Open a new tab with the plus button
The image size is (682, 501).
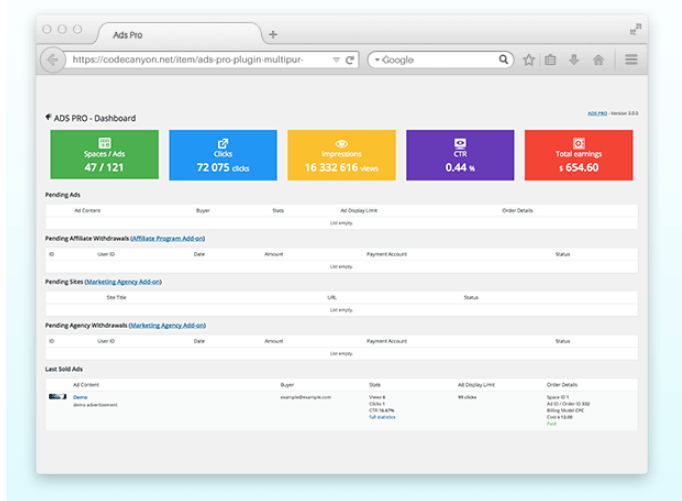273,34
